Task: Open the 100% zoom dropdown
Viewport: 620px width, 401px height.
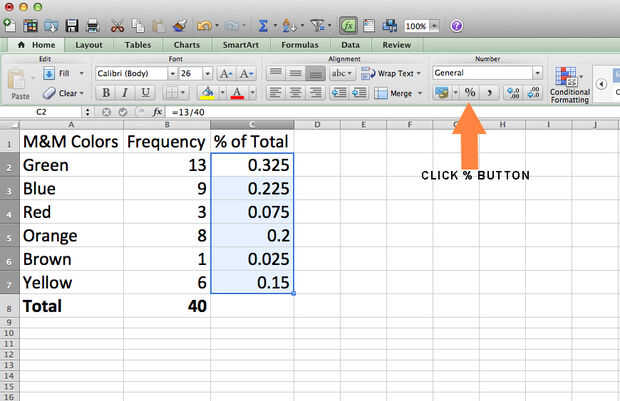Action: tap(434, 26)
